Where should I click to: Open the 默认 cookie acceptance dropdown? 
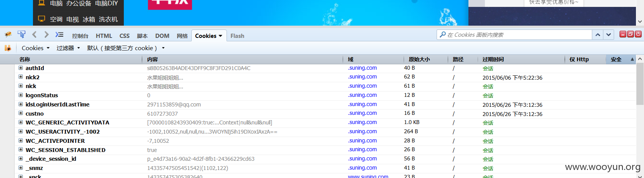(x=126, y=48)
